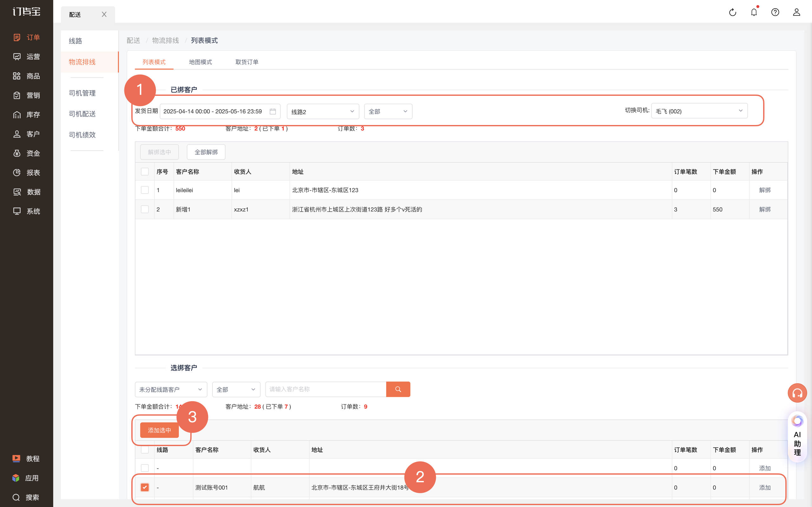Click the 全部解绑 button
Screen dimensions: 812x507
click(x=206, y=152)
